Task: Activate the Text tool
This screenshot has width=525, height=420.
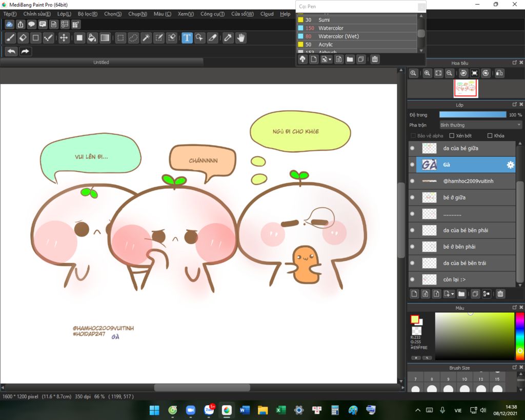Action: point(187,38)
